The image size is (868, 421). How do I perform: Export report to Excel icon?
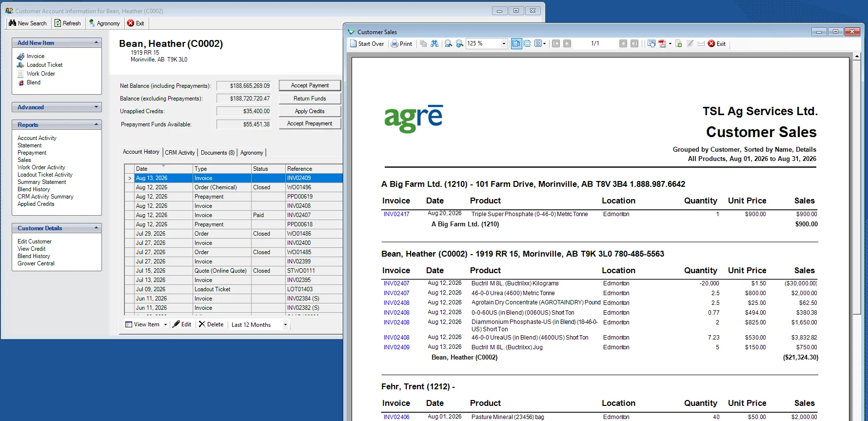pyautogui.click(x=679, y=44)
